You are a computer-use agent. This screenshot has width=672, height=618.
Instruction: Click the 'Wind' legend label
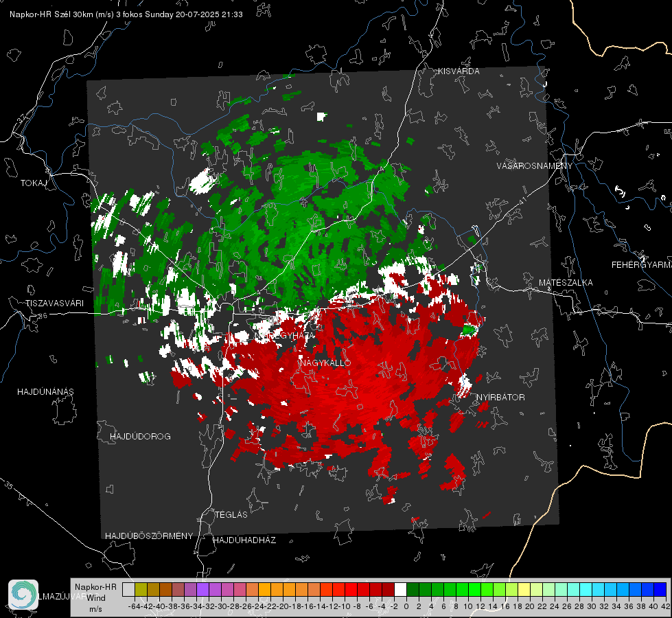96,597
